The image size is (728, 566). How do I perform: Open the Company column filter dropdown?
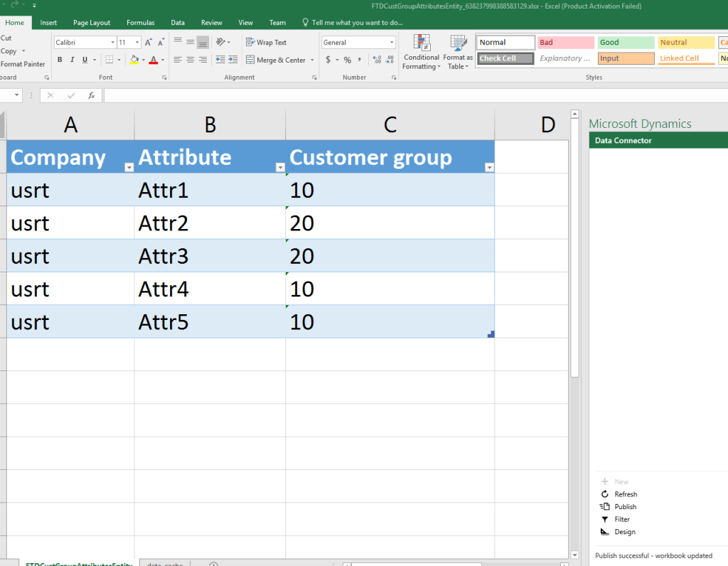[x=129, y=167]
